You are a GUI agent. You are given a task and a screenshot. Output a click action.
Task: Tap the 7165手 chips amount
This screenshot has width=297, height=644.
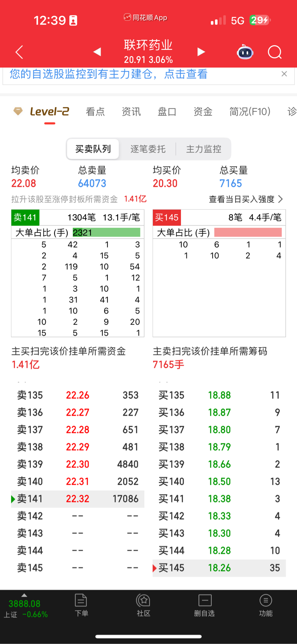[x=168, y=364]
